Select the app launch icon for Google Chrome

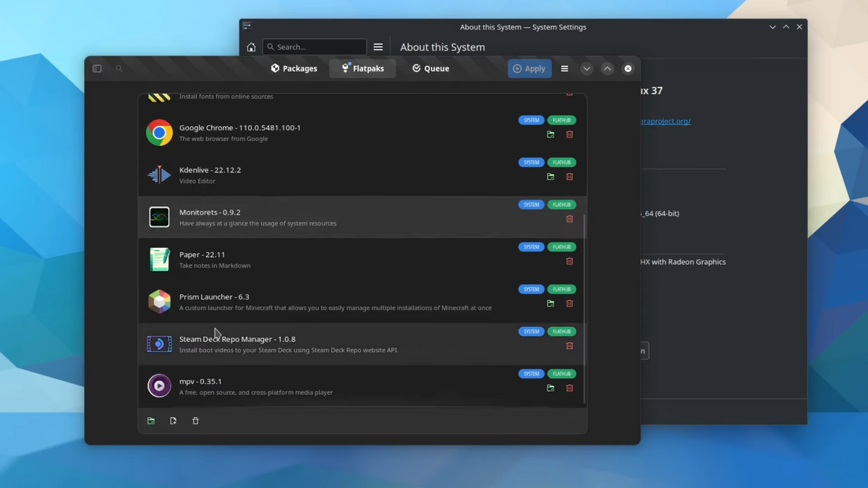550,134
